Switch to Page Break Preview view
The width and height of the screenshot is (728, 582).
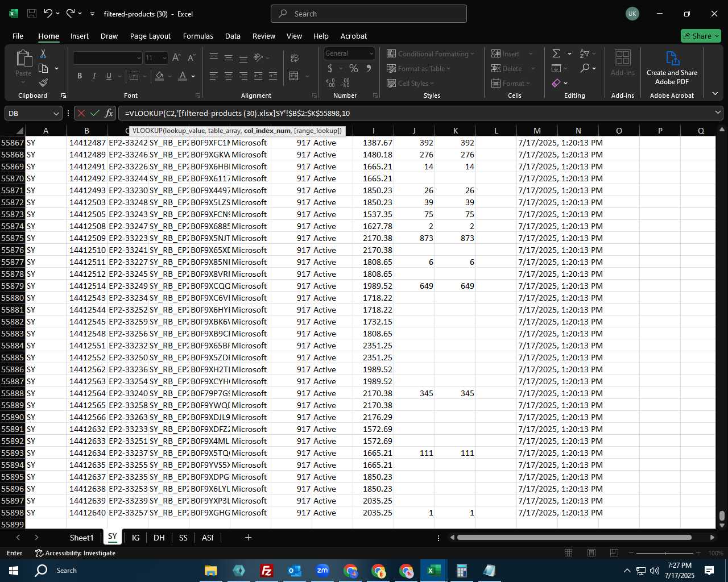click(x=614, y=553)
